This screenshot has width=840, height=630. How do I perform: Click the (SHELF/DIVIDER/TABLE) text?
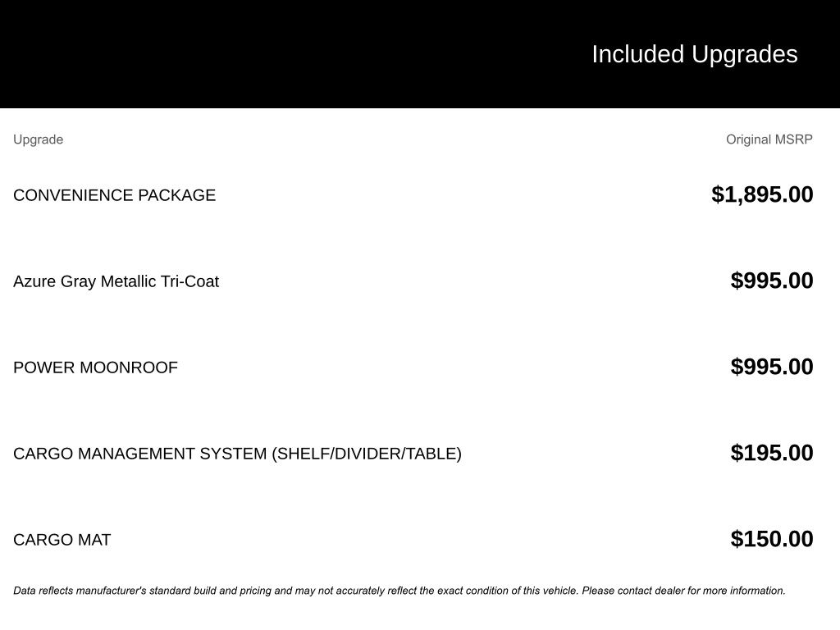367,454
